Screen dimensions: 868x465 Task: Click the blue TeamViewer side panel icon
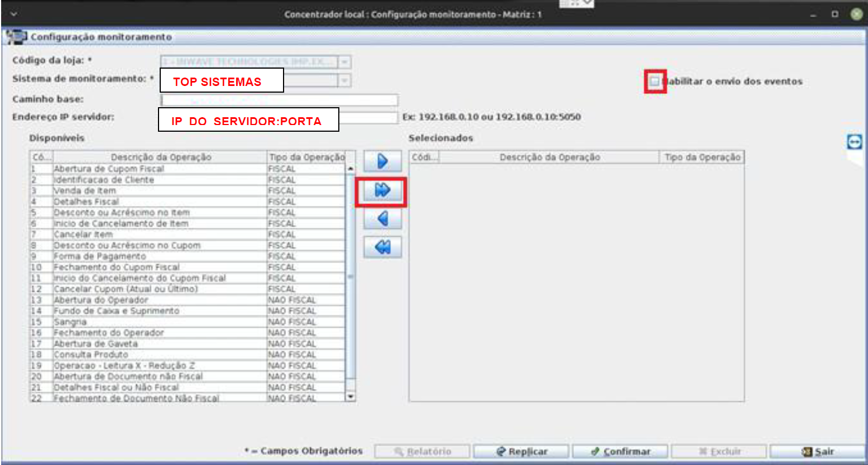coord(854,142)
